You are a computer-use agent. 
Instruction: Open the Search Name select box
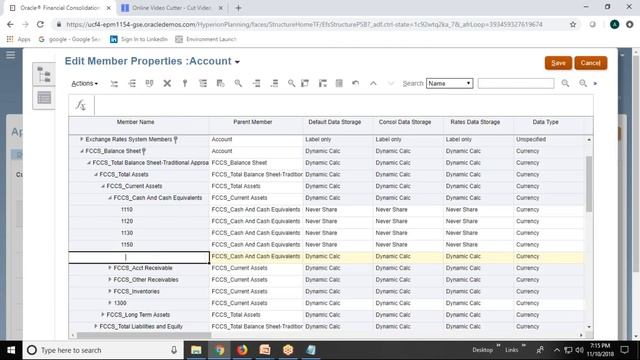click(x=449, y=83)
